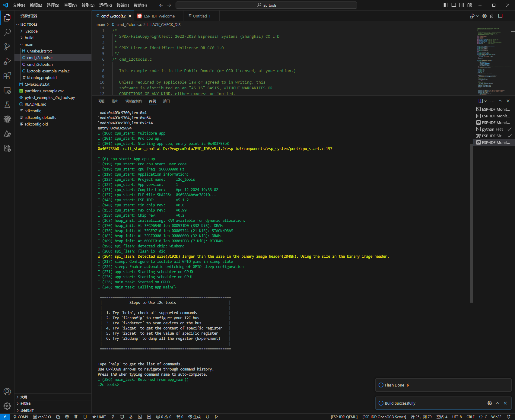This screenshot has height=420, width=515.
Task: Change the esp32s3 target device
Action: [42, 417]
